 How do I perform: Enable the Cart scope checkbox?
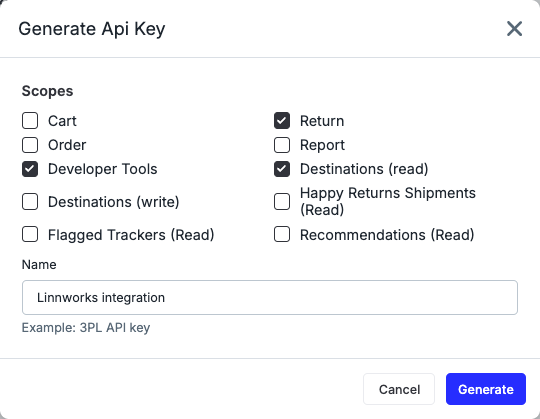pyautogui.click(x=30, y=121)
